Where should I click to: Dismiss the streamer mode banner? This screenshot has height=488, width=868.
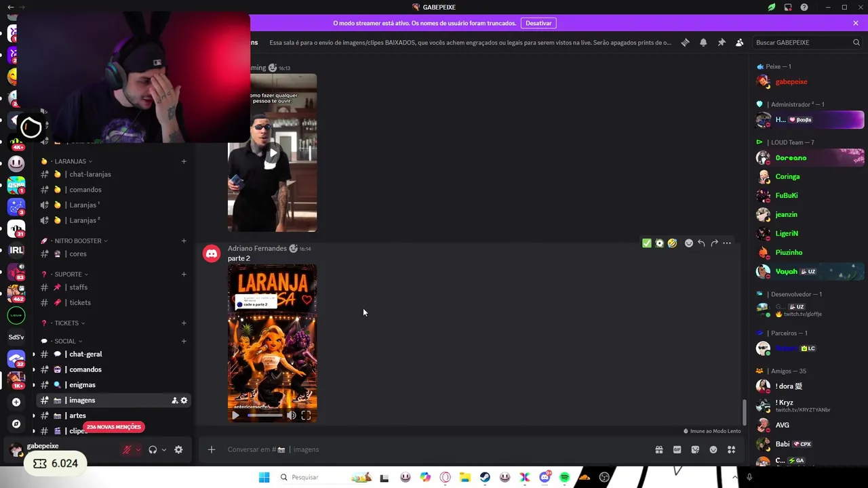(x=856, y=23)
